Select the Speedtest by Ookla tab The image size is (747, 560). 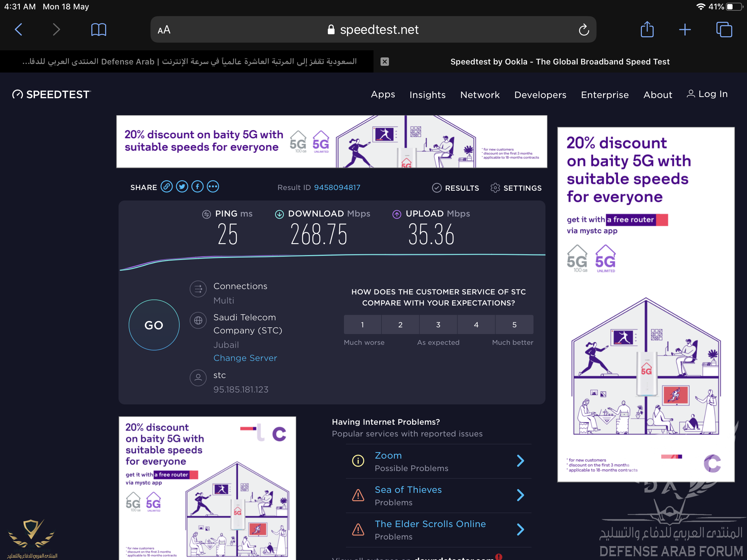pos(560,61)
